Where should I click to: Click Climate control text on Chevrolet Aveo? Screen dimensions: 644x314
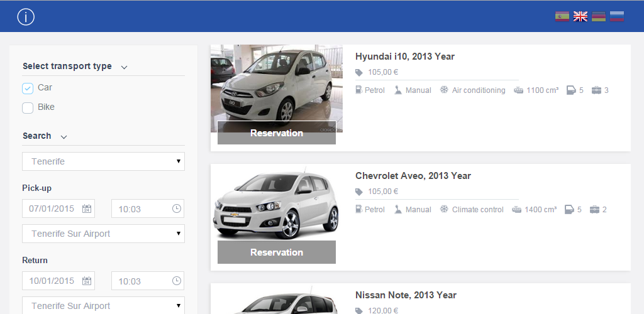click(x=478, y=210)
